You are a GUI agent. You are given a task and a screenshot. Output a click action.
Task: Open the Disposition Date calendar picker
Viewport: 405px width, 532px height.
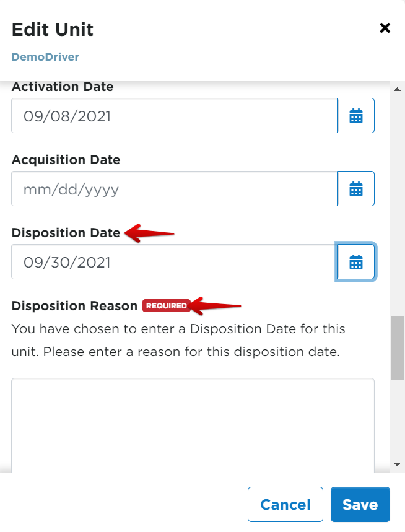tap(356, 262)
